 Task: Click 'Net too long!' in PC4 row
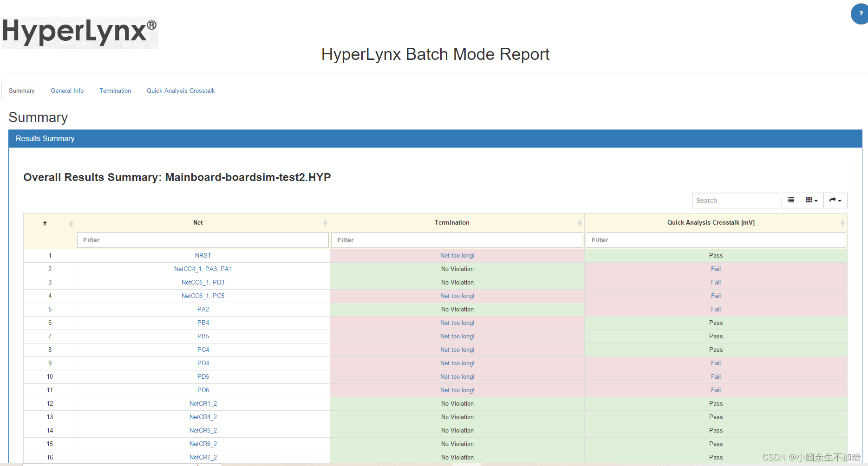(x=457, y=349)
